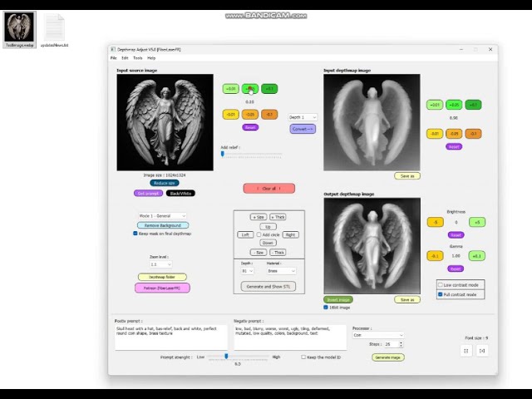Enable Low contrast mode checkbox

click(x=441, y=284)
